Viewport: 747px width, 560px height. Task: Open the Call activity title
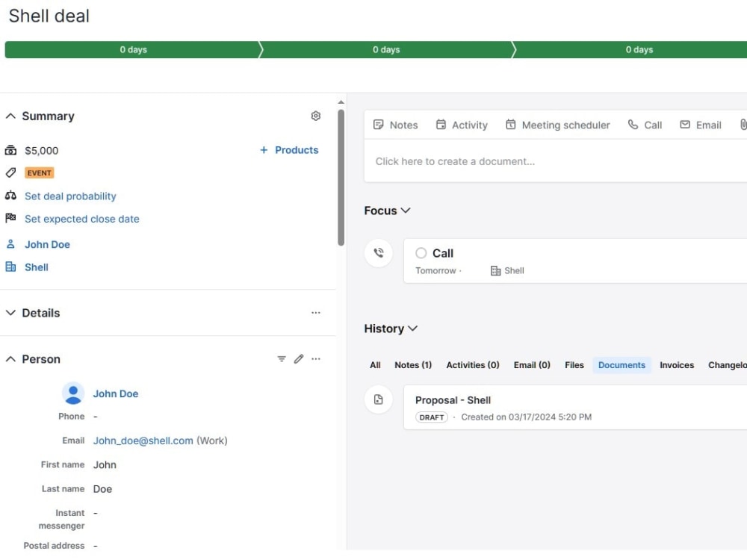click(x=442, y=253)
